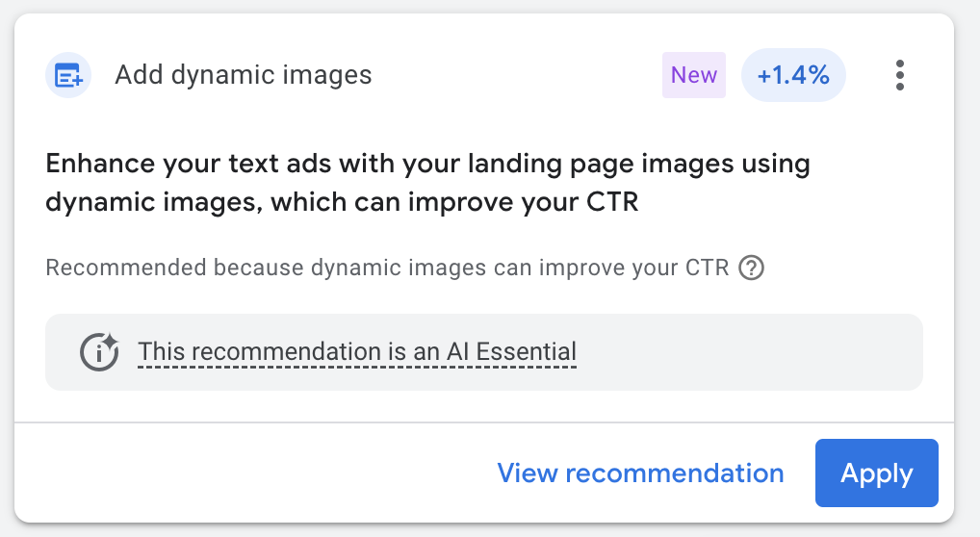Click the purple "New" badge
The width and height of the screenshot is (980, 537).
pos(694,75)
